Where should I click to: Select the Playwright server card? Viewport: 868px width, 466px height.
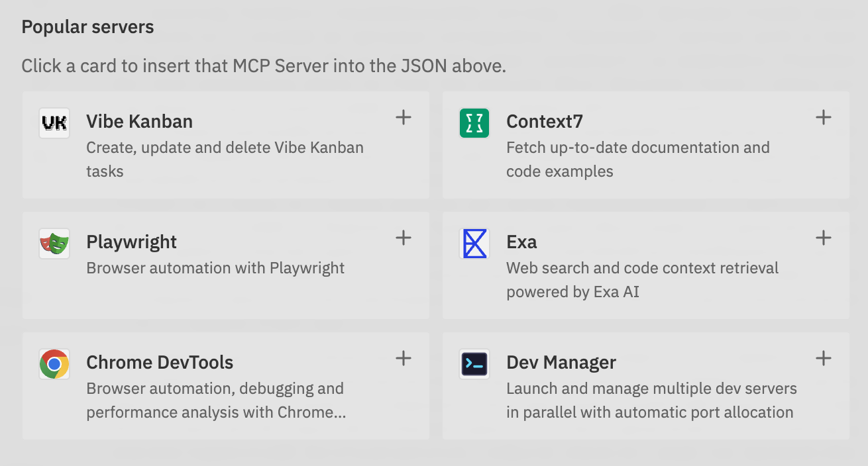click(225, 265)
